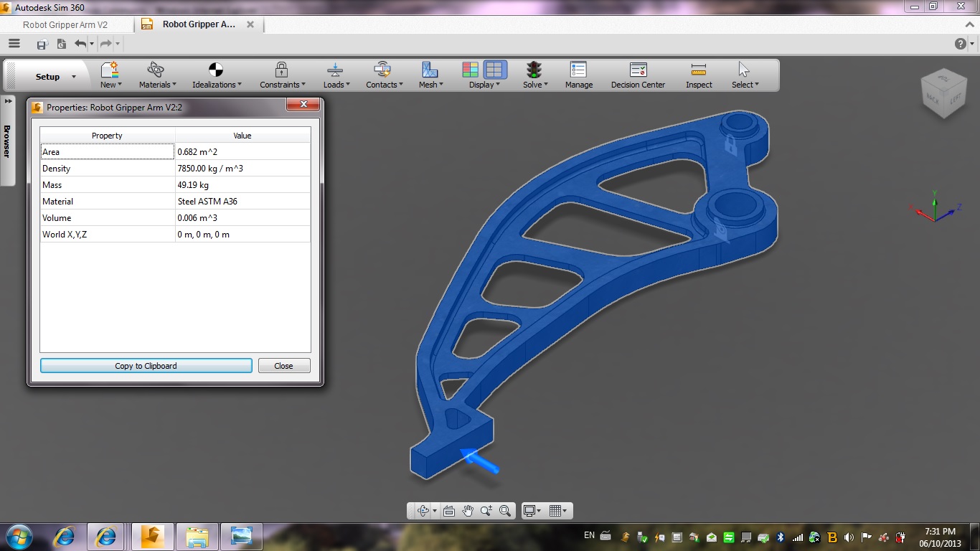This screenshot has width=980, height=551.
Task: Open the Autodesk Sim 360 taskbar button
Action: pyautogui.click(x=152, y=536)
